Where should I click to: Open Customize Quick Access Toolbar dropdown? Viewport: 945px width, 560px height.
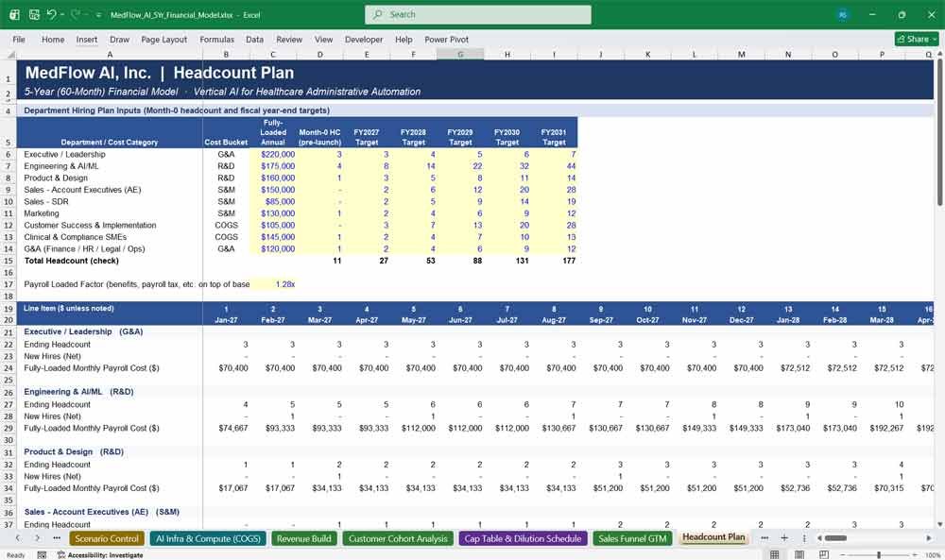(x=97, y=15)
